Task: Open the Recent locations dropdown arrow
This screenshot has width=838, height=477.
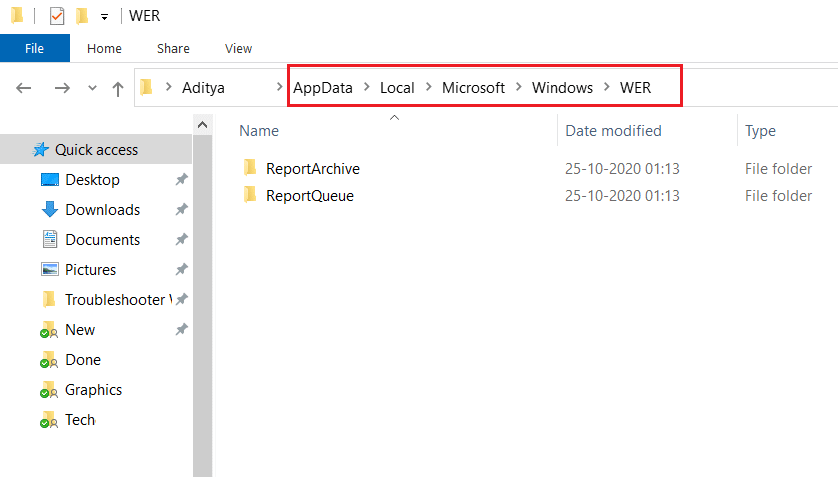Action: (x=93, y=88)
